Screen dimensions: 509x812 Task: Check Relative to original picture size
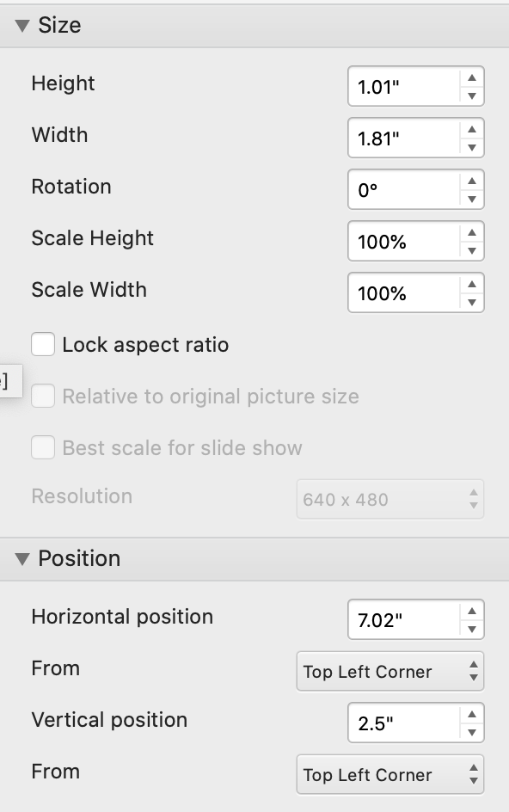pos(42,395)
